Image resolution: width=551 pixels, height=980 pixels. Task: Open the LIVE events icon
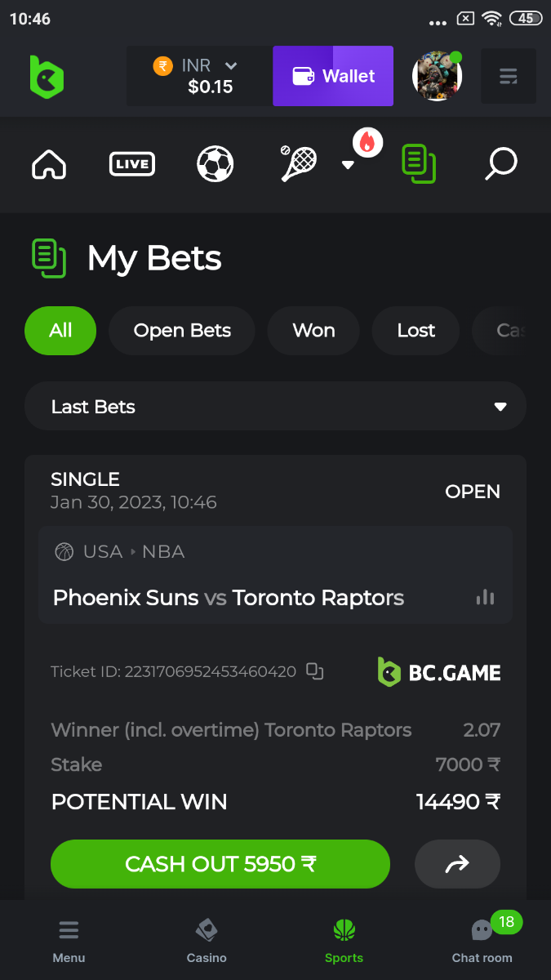coord(132,164)
